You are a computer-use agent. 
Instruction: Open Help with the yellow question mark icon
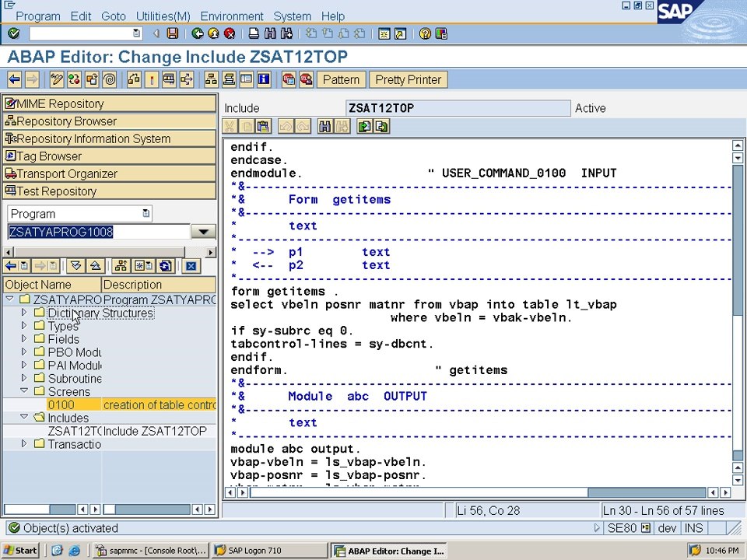pos(425,33)
